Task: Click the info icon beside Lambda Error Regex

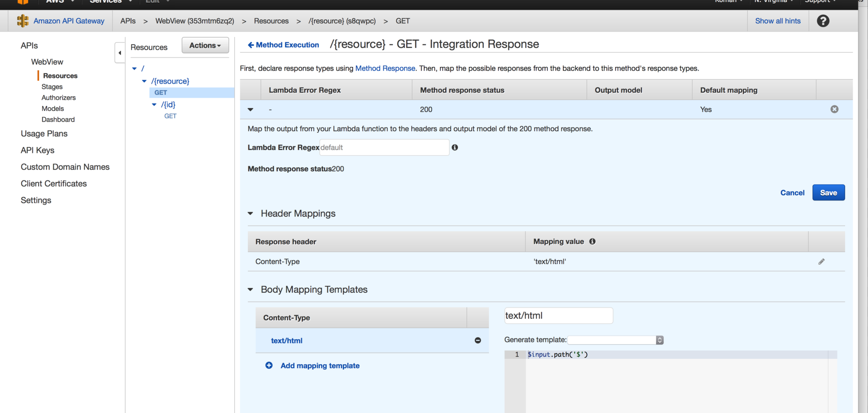Action: 455,147
